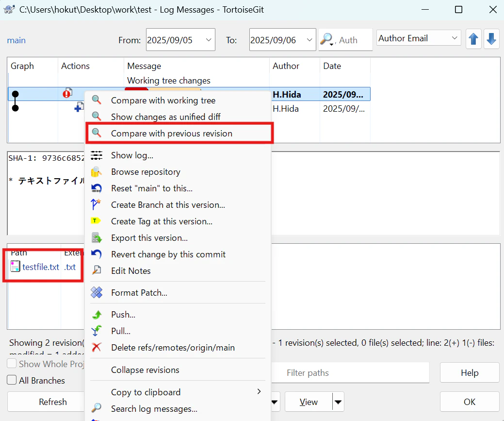This screenshot has height=421, width=504.
Task: Open the View button dropdown arrow
Action: pyautogui.click(x=338, y=402)
